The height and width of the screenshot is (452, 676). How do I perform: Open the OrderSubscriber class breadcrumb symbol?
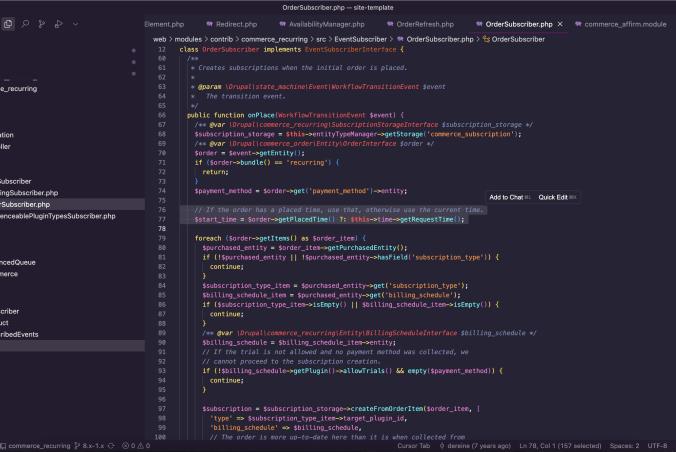click(518, 39)
